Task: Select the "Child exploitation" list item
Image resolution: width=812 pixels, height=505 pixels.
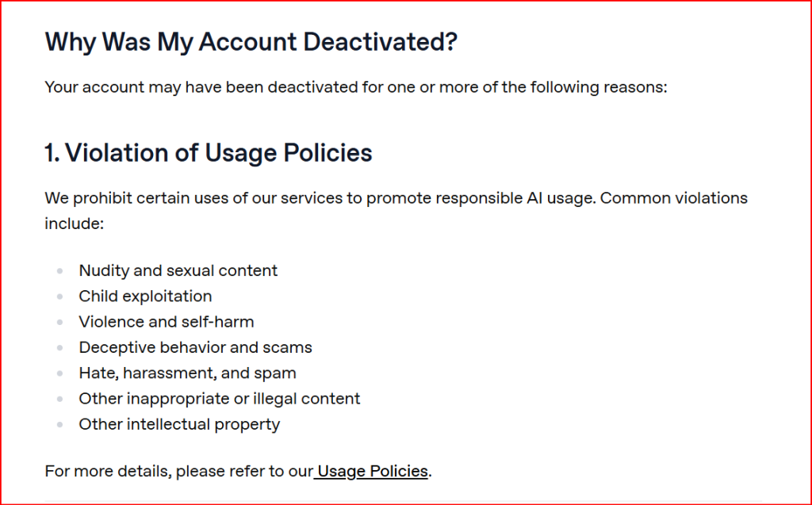Action: point(145,296)
